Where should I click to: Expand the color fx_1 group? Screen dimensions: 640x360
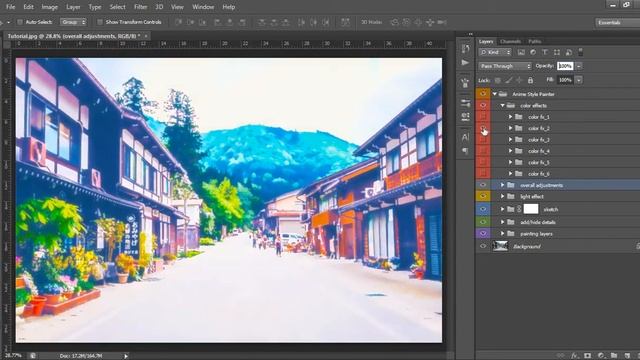[x=510, y=117]
